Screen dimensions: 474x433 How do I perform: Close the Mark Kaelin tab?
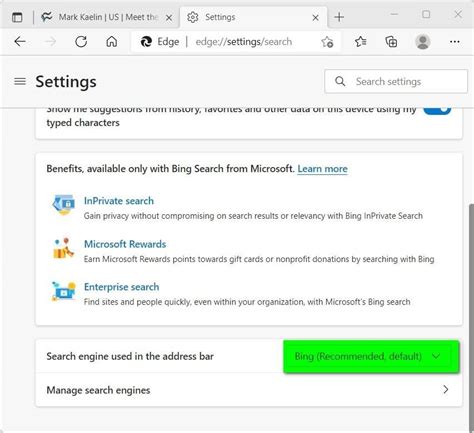pyautogui.click(x=169, y=18)
